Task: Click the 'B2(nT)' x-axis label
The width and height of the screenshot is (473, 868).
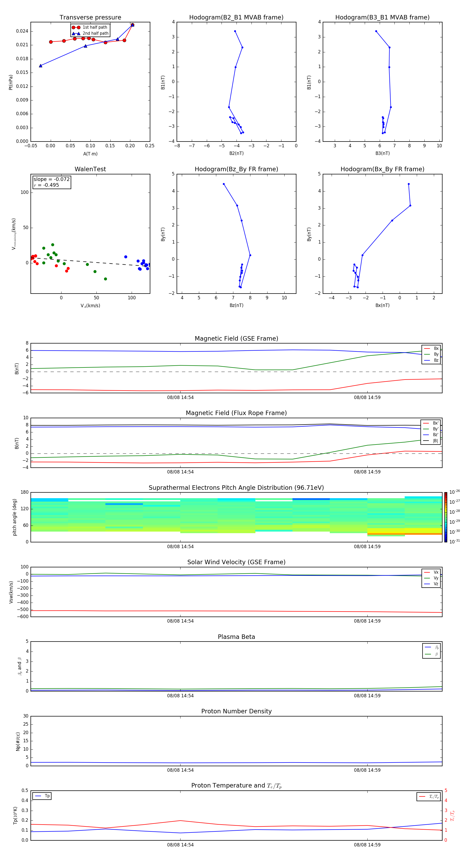Action: (236, 153)
